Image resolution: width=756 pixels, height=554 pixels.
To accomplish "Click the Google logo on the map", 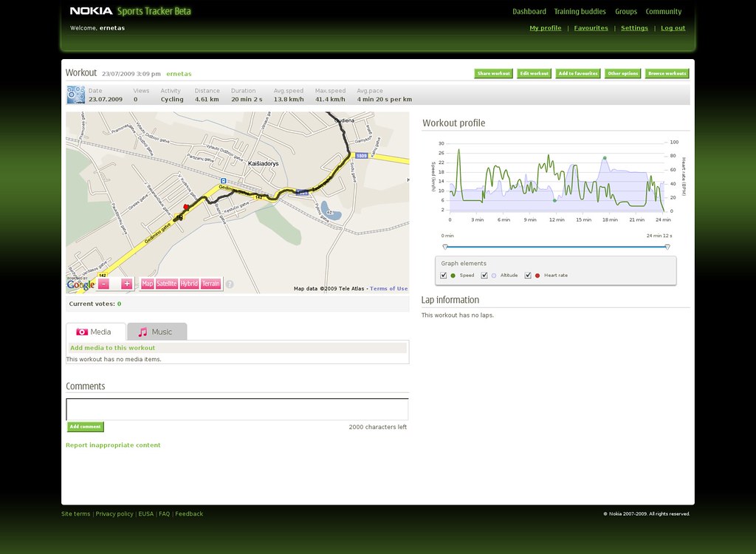I will click(x=80, y=284).
